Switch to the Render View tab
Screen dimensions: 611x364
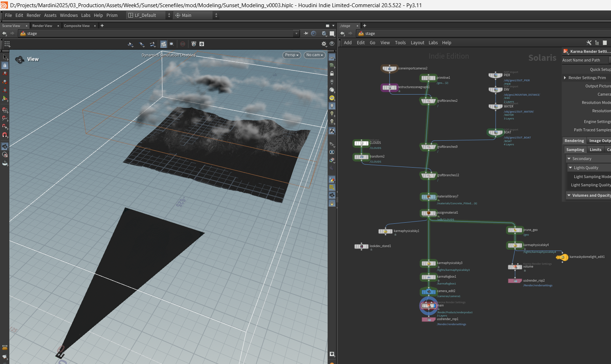(x=42, y=26)
